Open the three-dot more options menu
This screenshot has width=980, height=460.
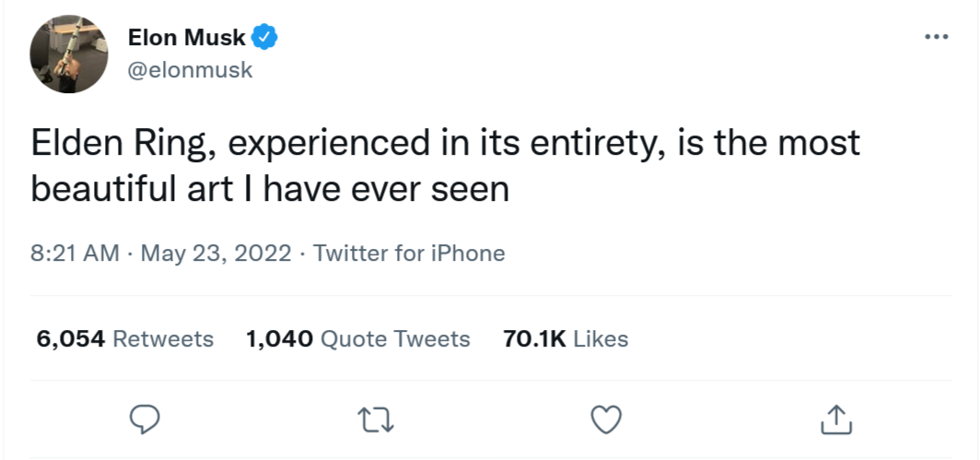tap(936, 38)
